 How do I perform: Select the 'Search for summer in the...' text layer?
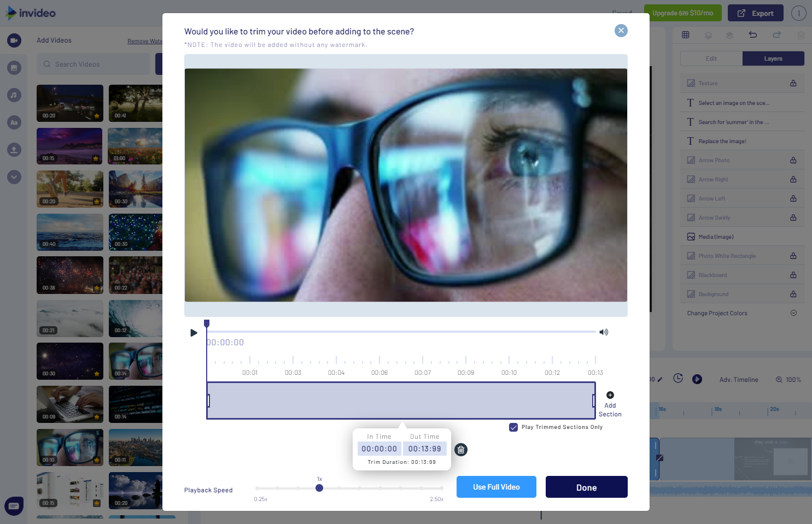click(x=743, y=122)
